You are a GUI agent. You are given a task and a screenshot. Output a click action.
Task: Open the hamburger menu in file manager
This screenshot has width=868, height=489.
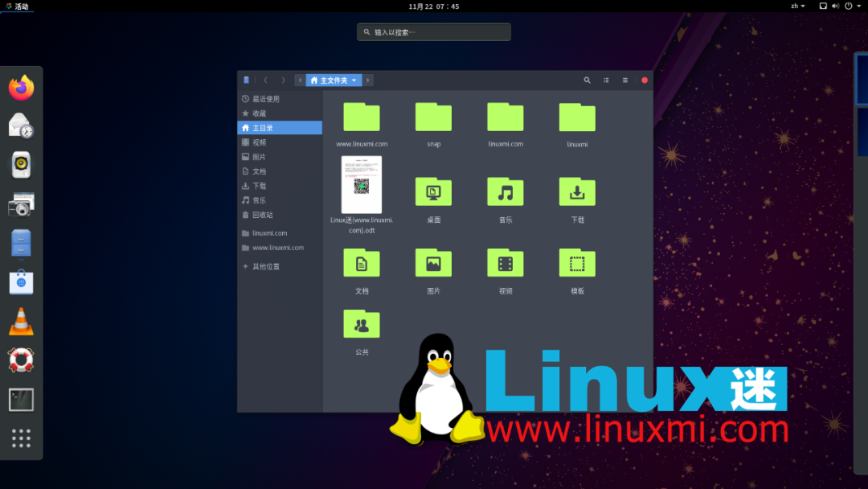(x=625, y=80)
